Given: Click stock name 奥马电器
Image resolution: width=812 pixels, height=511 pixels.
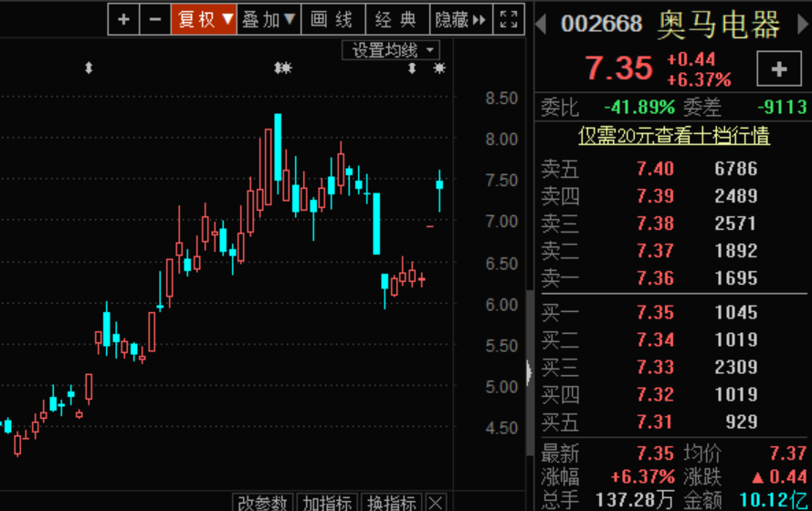Looking at the screenshot, I should [x=718, y=25].
